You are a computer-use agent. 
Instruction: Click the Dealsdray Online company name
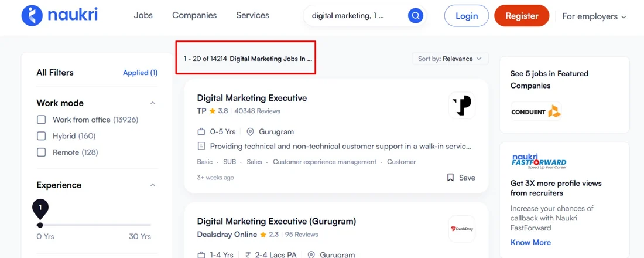(227, 235)
